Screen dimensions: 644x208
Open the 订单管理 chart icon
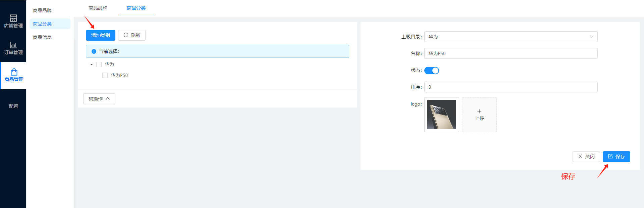tap(13, 45)
